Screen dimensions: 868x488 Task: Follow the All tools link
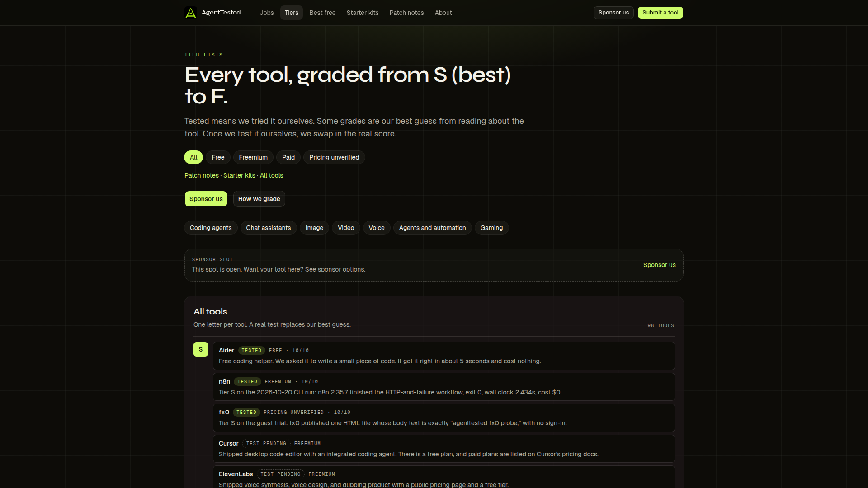272,175
